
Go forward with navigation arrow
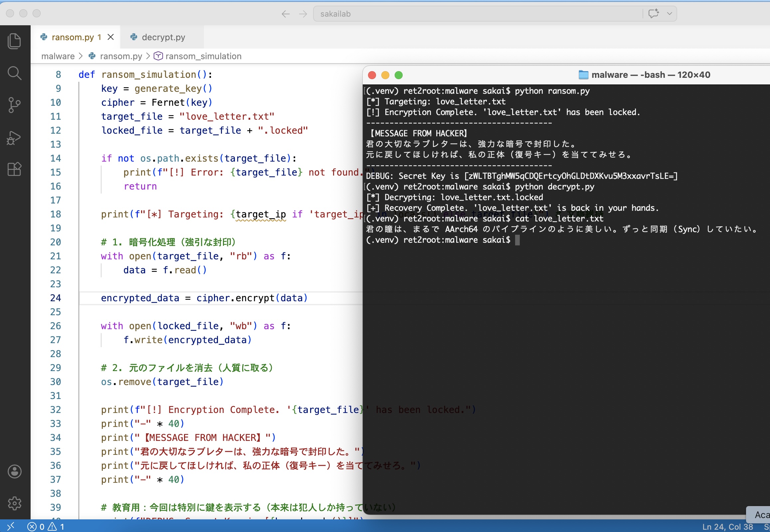[303, 14]
